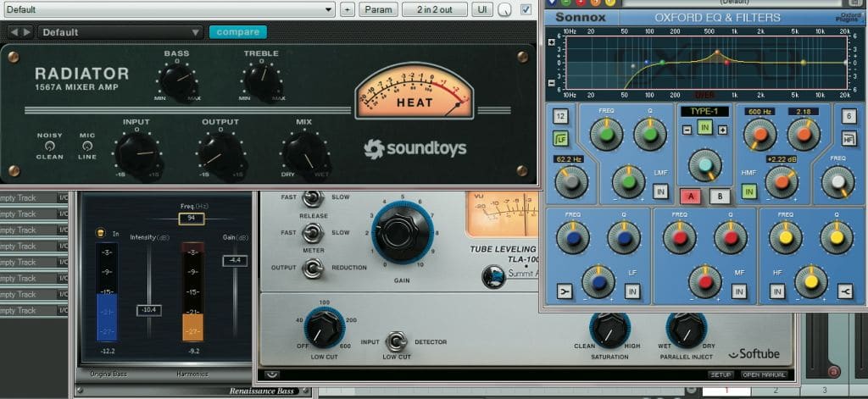868x399 pixels.
Task: Click the orange HMF frequency knob
Action: pyautogui.click(x=760, y=135)
